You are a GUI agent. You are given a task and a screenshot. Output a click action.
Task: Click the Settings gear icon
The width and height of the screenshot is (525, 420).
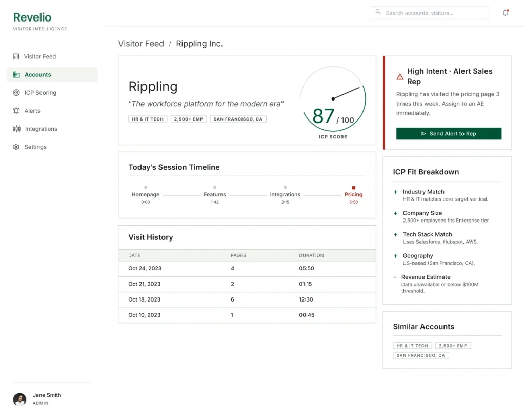pyautogui.click(x=16, y=147)
